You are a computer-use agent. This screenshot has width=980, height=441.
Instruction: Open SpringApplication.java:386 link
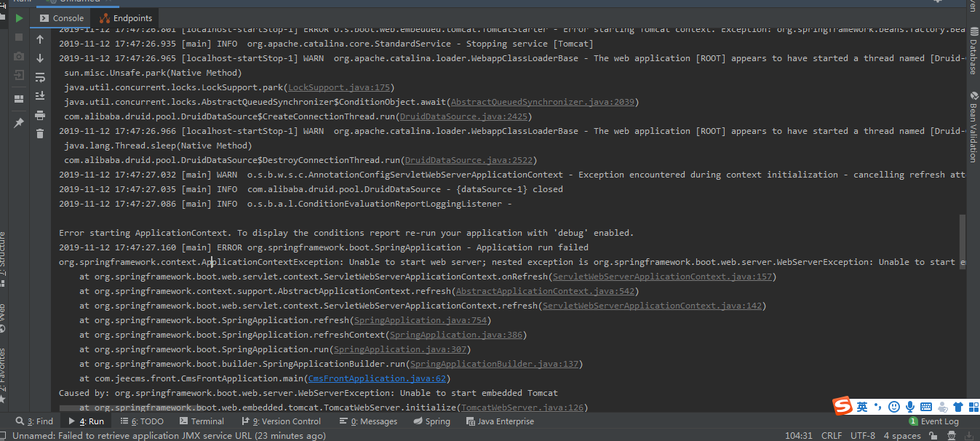455,335
